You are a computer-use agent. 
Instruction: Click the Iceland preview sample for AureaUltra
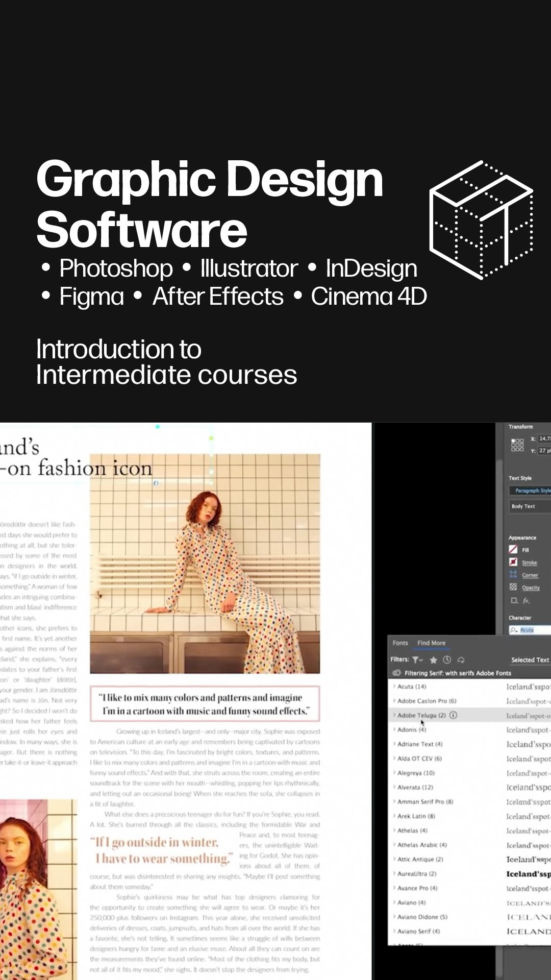(x=528, y=874)
